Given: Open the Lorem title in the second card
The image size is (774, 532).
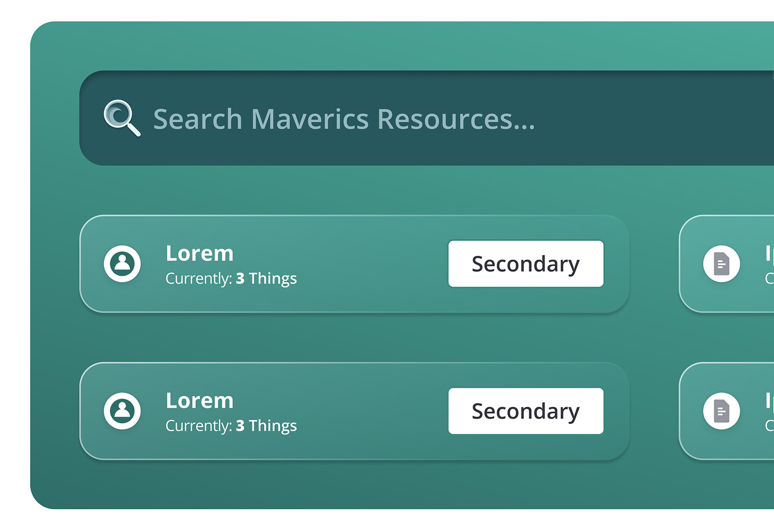Looking at the screenshot, I should 199,400.
